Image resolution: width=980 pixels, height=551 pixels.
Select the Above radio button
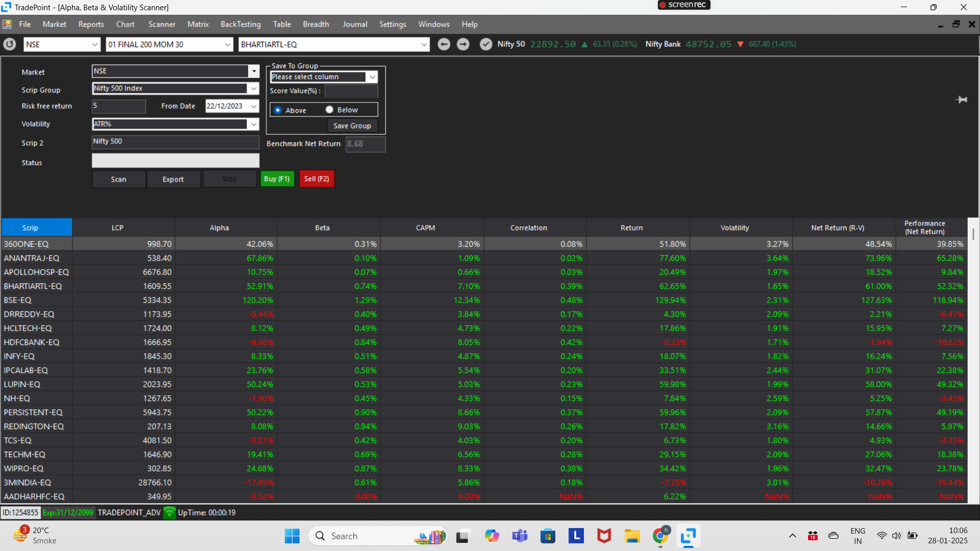(x=278, y=110)
